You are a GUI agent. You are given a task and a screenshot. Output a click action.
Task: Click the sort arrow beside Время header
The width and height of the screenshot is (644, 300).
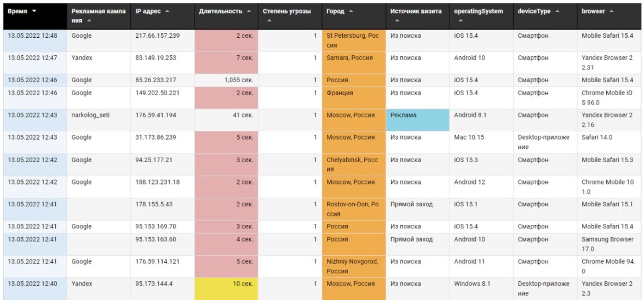(x=34, y=11)
